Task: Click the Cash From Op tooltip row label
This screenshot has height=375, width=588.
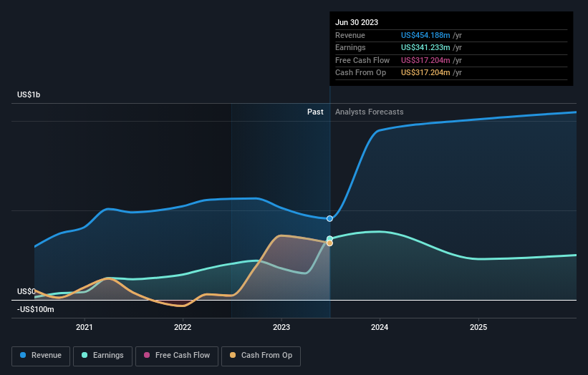Action: coord(360,73)
